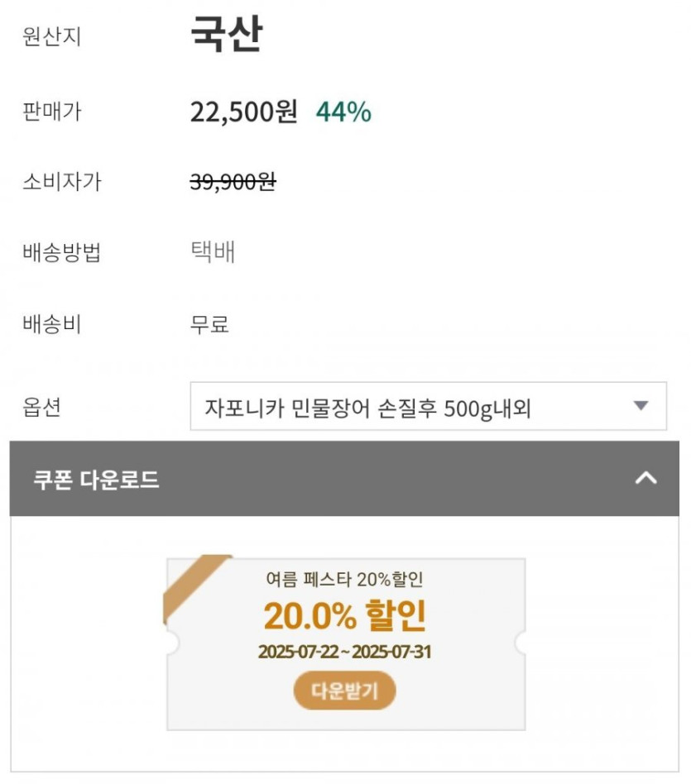Click the 쿠폰 다운로드 header title

click(x=97, y=480)
